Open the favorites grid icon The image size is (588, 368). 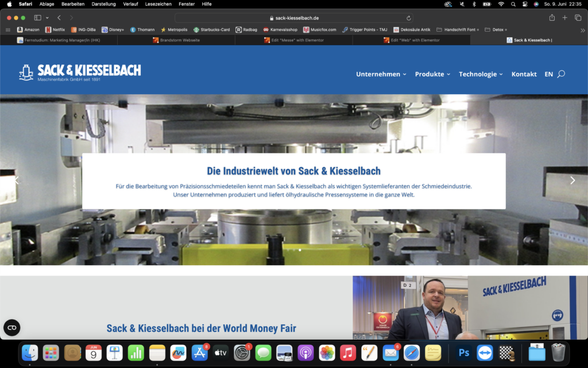tap(8, 30)
